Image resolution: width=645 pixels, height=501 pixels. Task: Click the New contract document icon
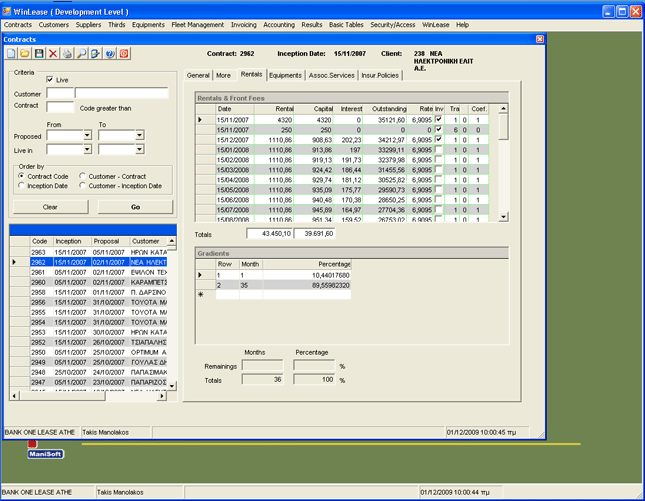tap(11, 53)
